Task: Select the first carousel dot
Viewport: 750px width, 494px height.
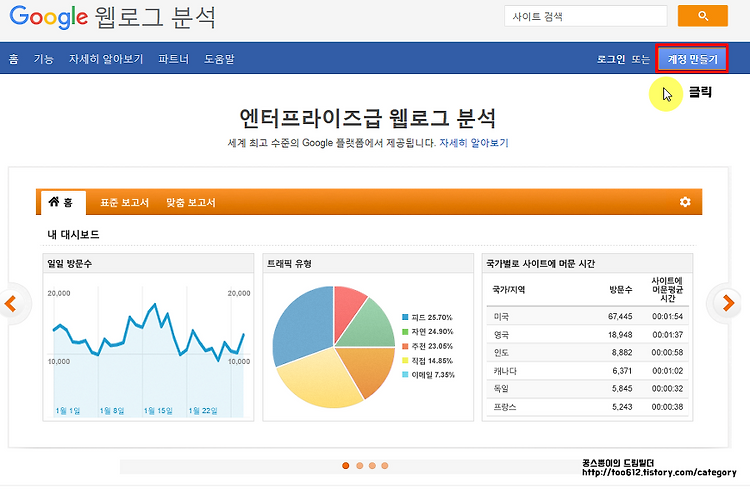Action: click(346, 465)
